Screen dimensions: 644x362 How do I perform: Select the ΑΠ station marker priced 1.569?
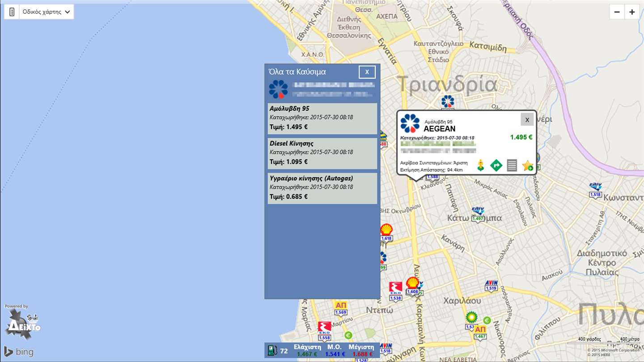coord(341,308)
